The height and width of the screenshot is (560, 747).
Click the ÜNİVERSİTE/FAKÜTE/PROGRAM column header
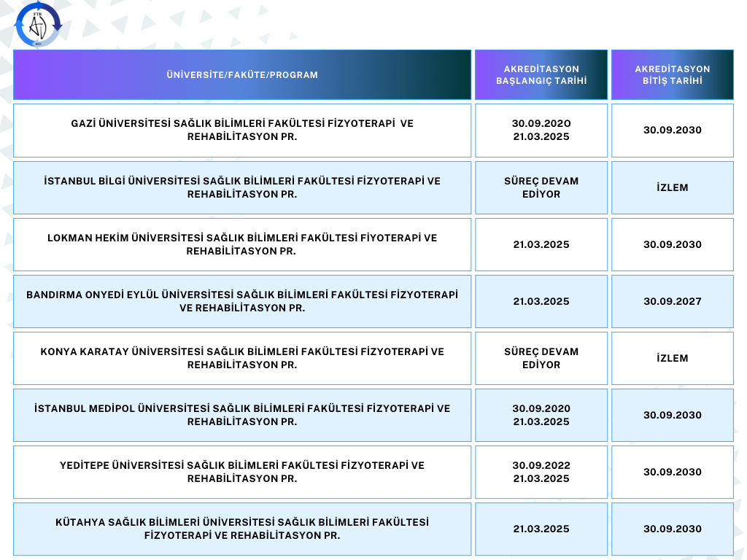coord(242,74)
